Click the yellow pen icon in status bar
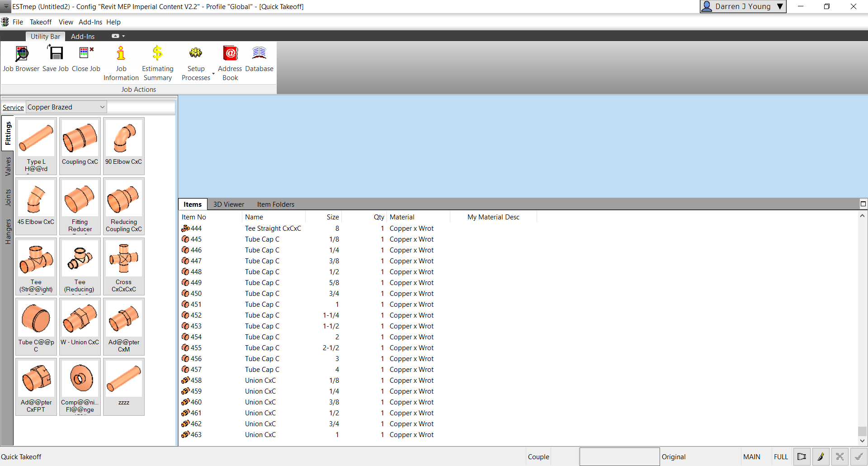This screenshot has width=868, height=466. (x=821, y=456)
